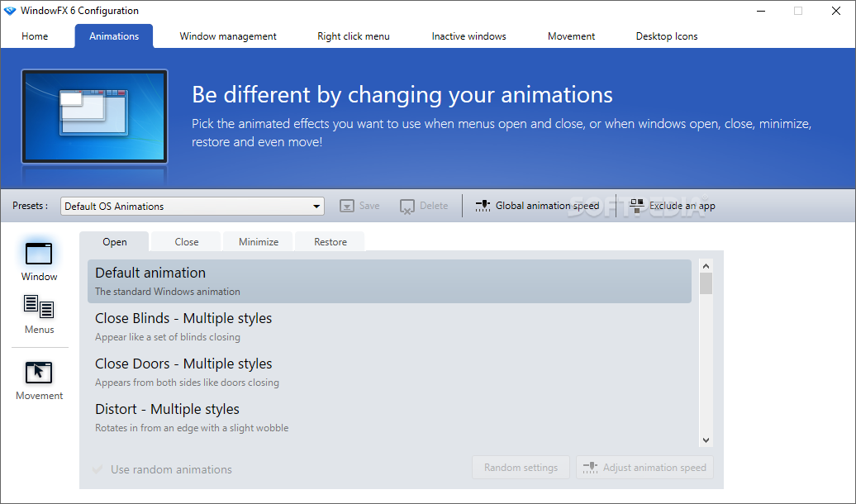Click the Delete preset icon
856x504 pixels.
(x=407, y=207)
